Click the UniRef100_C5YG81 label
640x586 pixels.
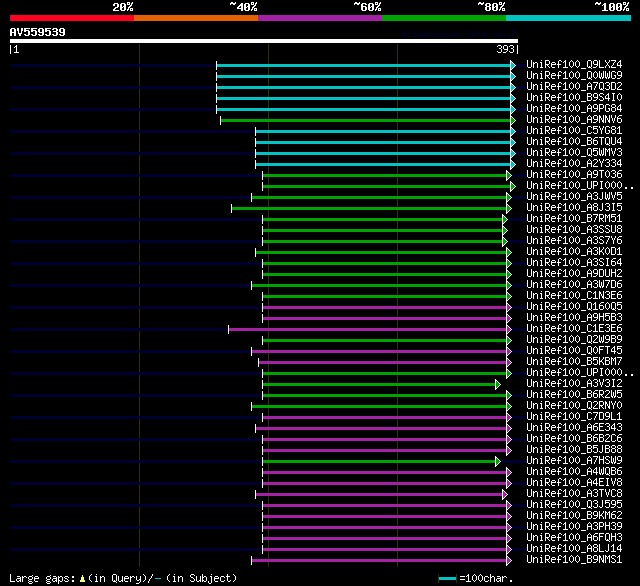pyautogui.click(x=574, y=131)
